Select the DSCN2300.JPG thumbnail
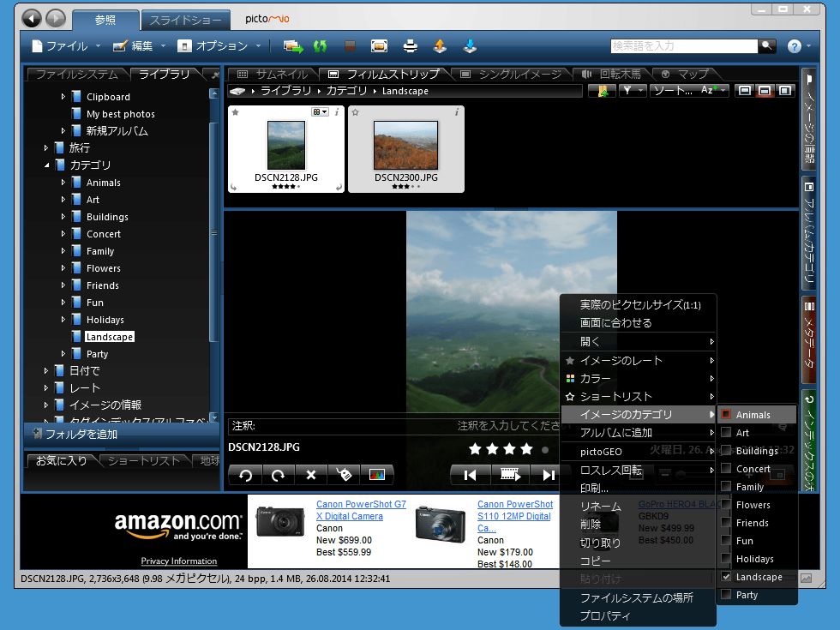The height and width of the screenshot is (630, 840). point(406,149)
